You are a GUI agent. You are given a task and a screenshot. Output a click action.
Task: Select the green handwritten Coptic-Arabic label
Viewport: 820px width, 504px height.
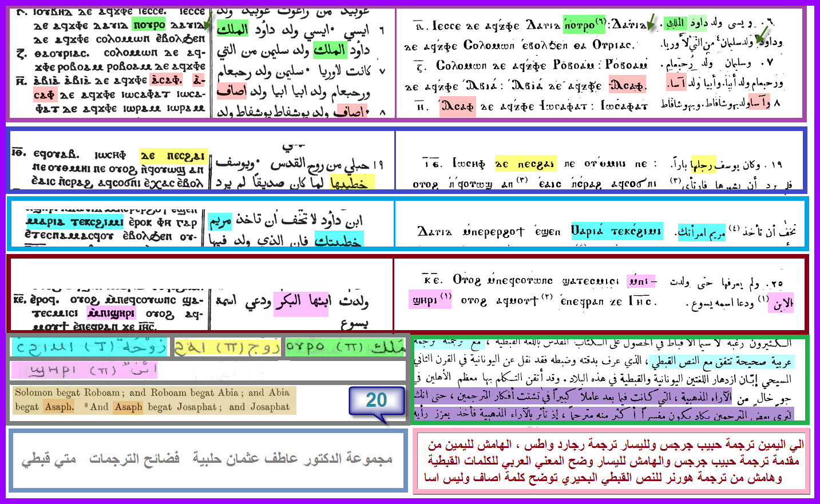click(346, 347)
